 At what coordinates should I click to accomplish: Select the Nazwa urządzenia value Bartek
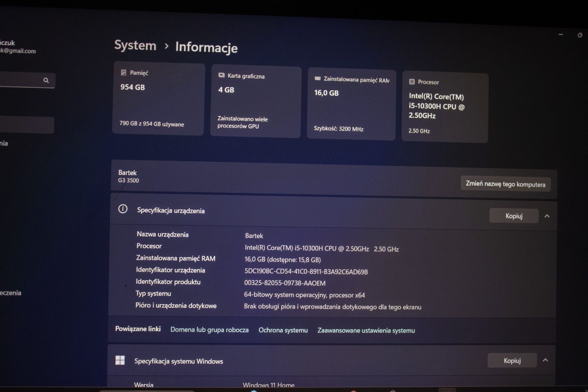pyautogui.click(x=254, y=236)
